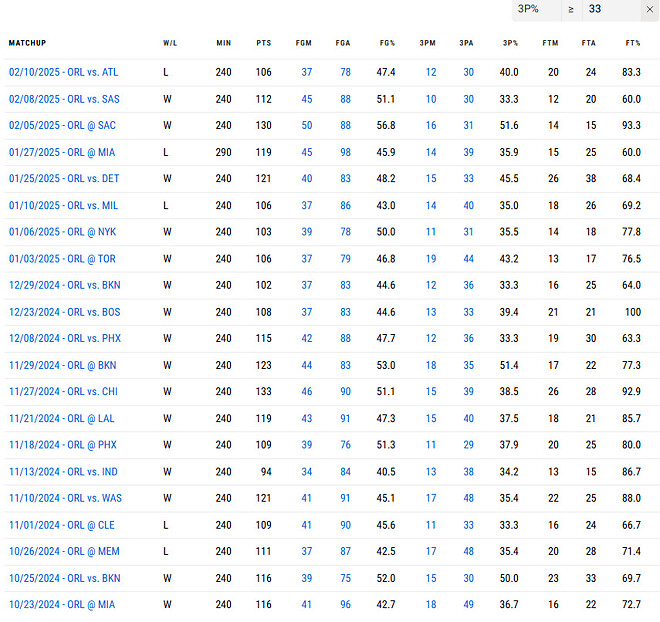Open the 01/03/2025 ORL @ TOR game
The width and height of the screenshot is (660, 622).
[62, 259]
